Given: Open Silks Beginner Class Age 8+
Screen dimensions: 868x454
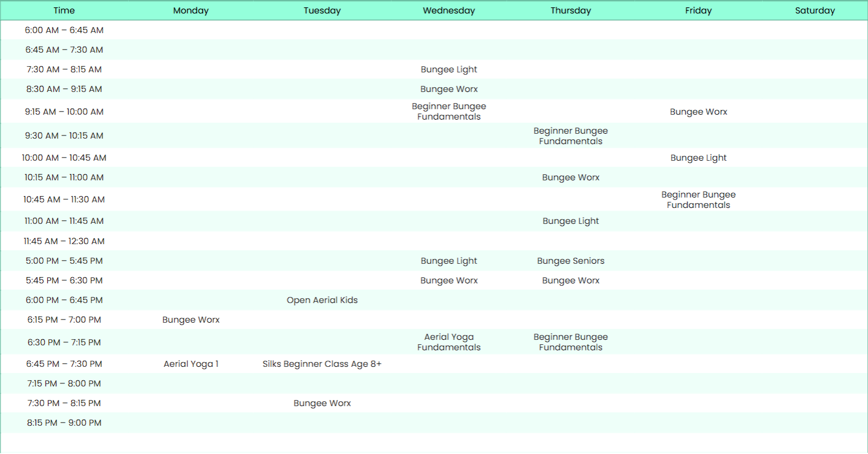Looking at the screenshot, I should click(322, 364).
